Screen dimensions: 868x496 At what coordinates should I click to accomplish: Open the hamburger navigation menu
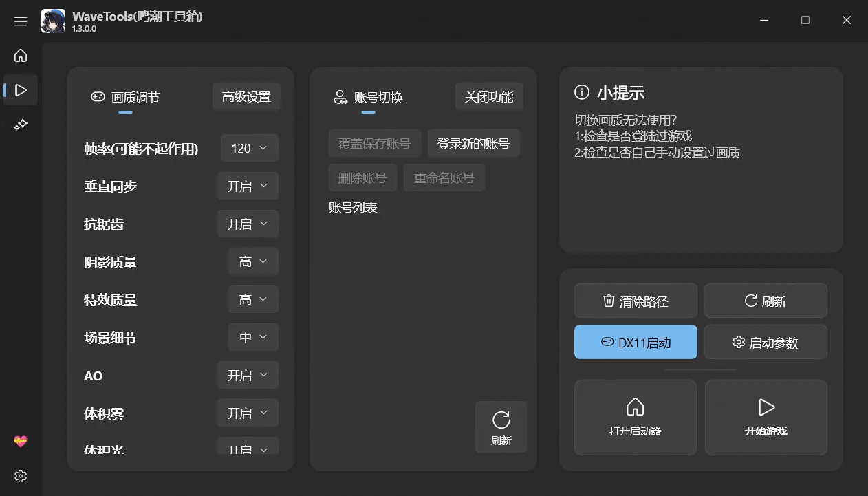(21, 21)
